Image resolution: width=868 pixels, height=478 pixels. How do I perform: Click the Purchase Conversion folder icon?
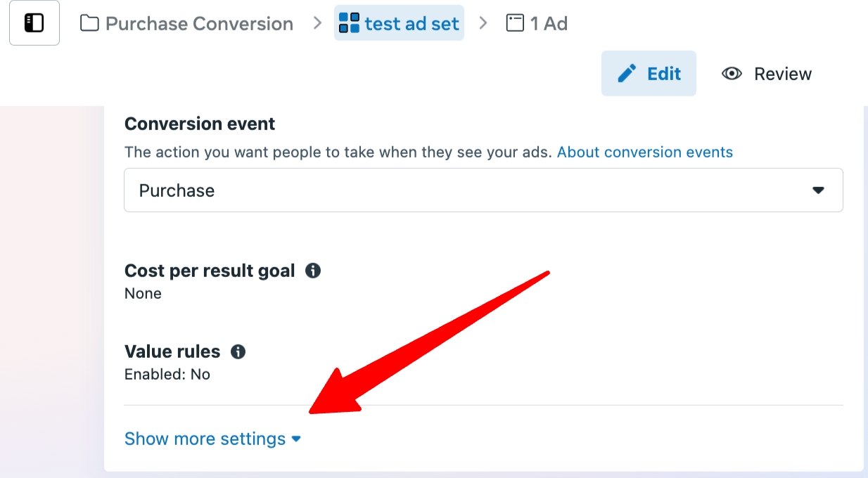pyautogui.click(x=89, y=23)
